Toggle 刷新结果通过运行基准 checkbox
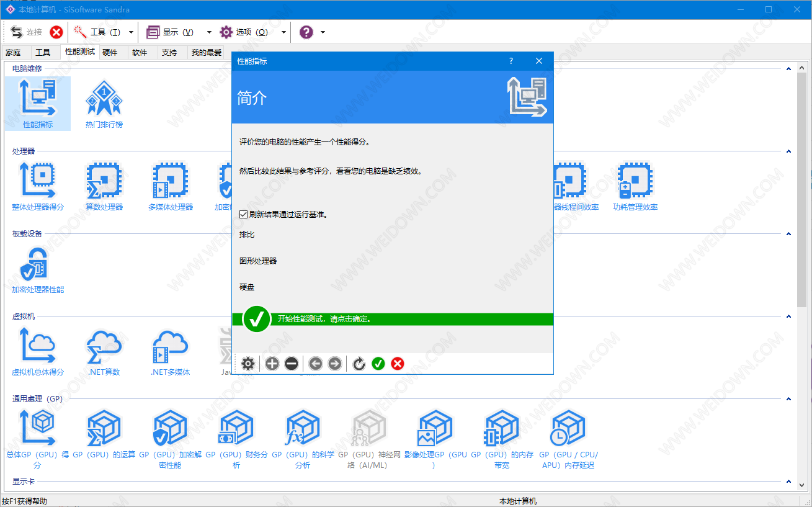Screen dimensions: 812x507 pos(244,214)
